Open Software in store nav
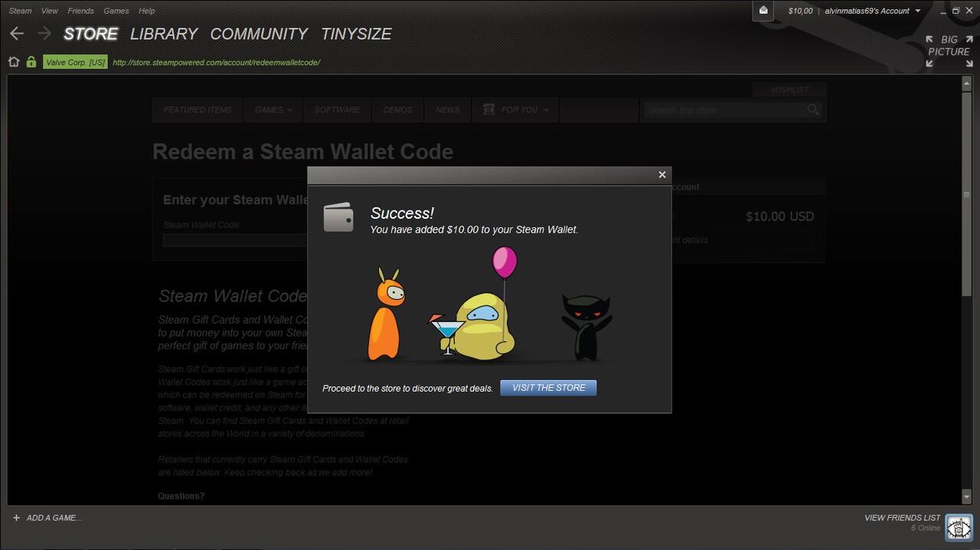This screenshot has width=980, height=550. pyautogui.click(x=337, y=110)
